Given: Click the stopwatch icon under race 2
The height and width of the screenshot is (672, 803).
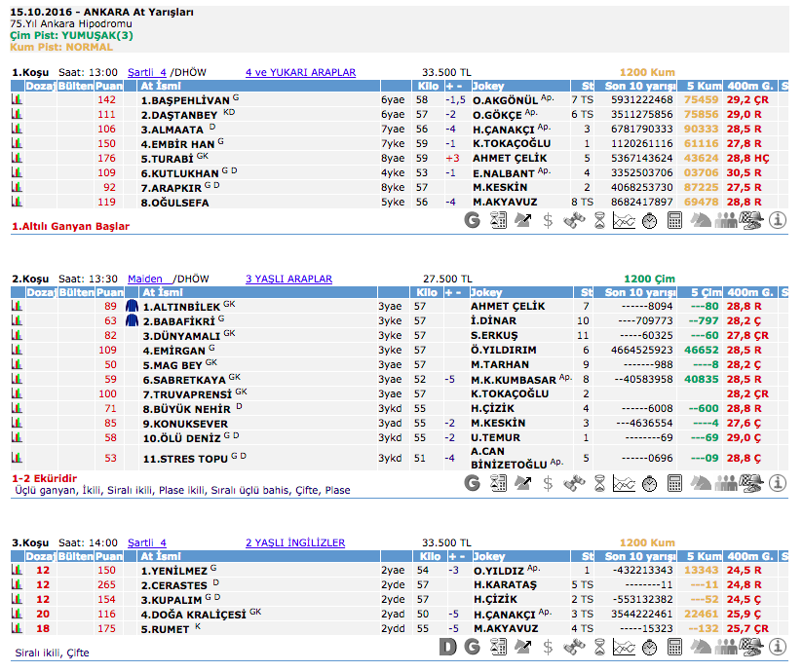Looking at the screenshot, I should [x=649, y=483].
